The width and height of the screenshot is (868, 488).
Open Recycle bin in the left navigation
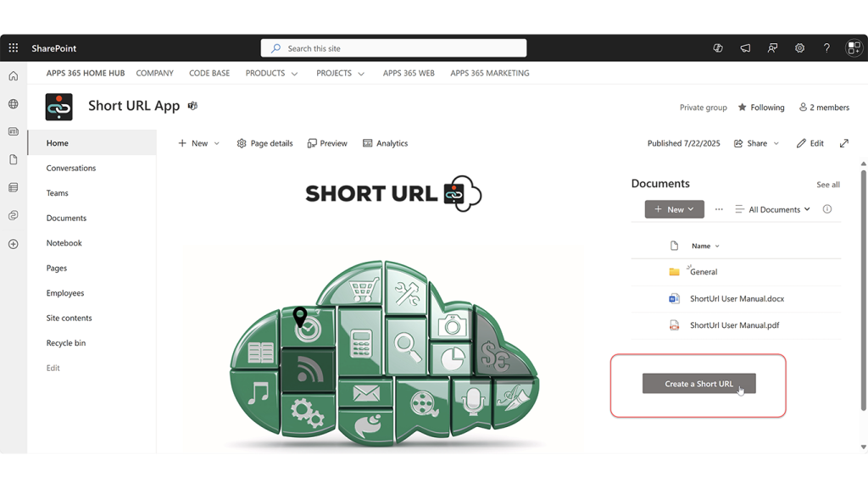click(66, 343)
